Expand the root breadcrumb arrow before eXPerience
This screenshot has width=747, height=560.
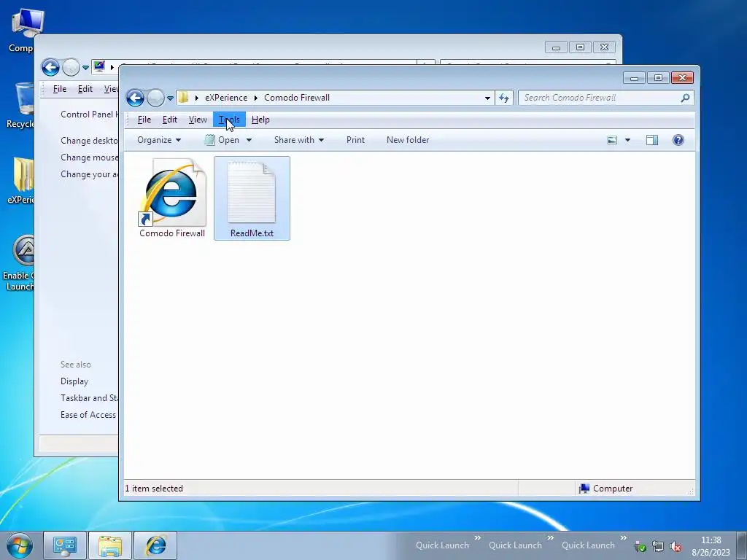(197, 98)
